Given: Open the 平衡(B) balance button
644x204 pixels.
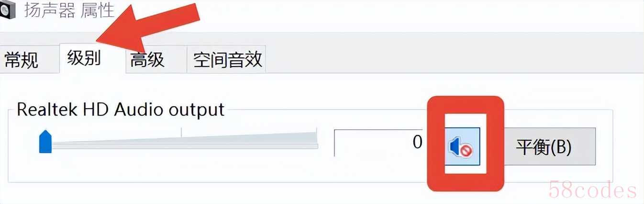Looking at the screenshot, I should pyautogui.click(x=544, y=146).
